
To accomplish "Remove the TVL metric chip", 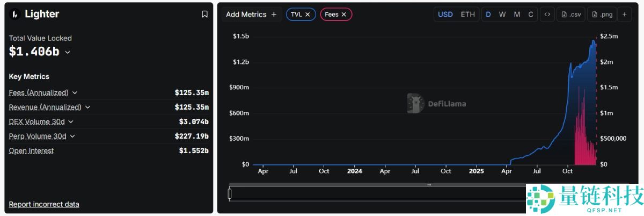I will tap(308, 15).
